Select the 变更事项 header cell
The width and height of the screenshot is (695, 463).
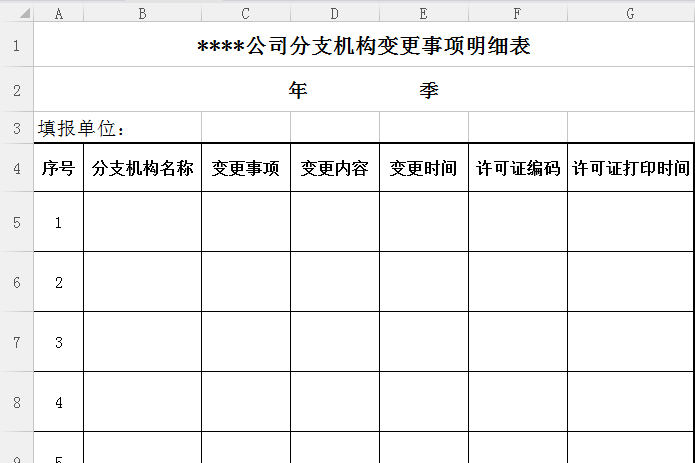point(246,168)
